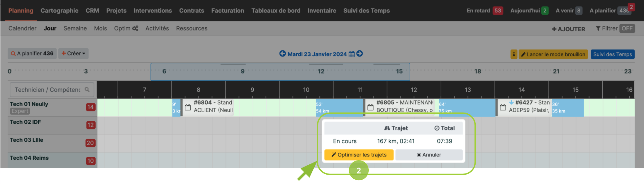The width and height of the screenshot is (644, 184).
Task: Click the yellow info icon button
Action: pyautogui.click(x=513, y=54)
